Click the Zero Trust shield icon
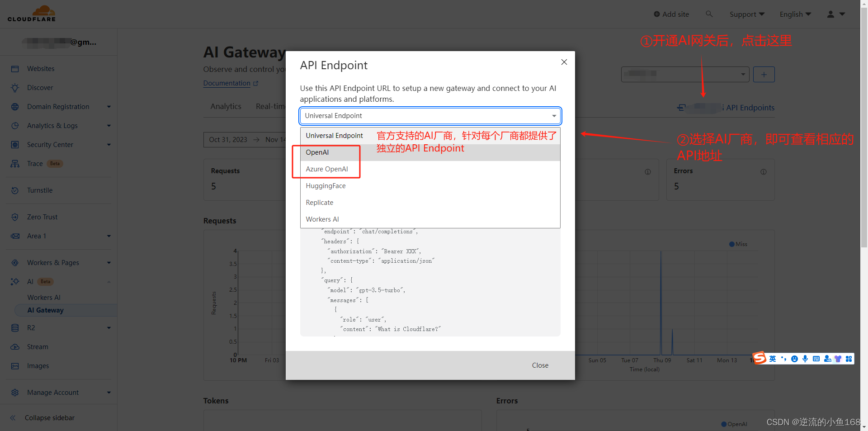 pyautogui.click(x=15, y=217)
